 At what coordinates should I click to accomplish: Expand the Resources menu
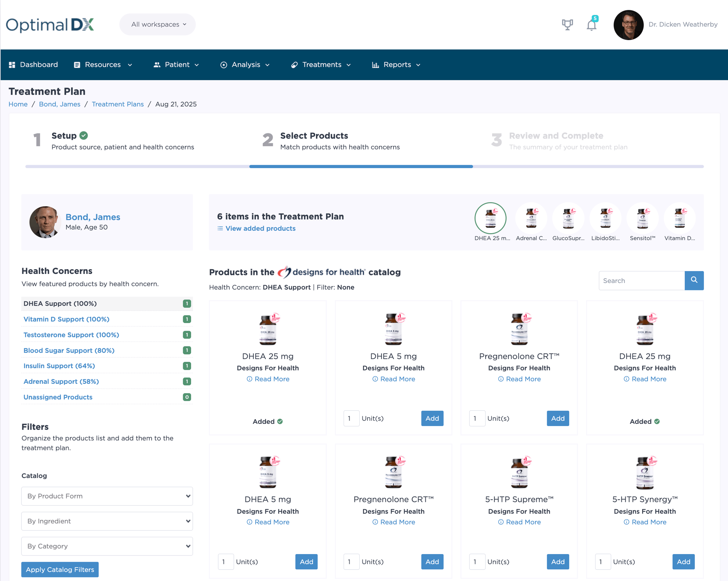point(103,65)
